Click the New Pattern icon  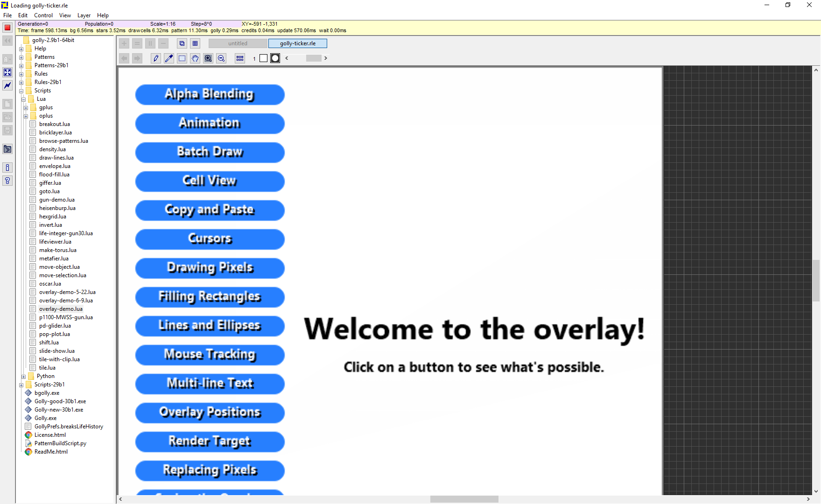point(7,104)
